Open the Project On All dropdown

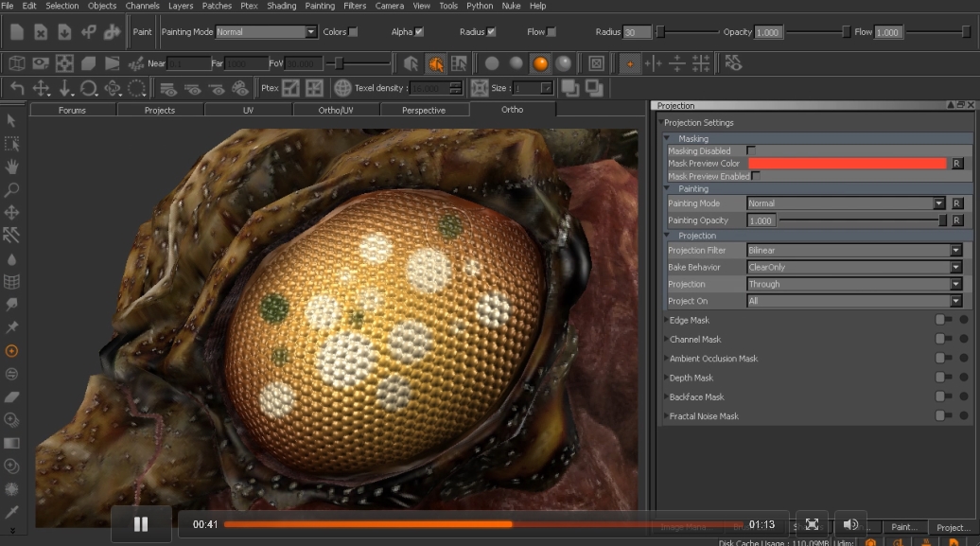click(854, 301)
